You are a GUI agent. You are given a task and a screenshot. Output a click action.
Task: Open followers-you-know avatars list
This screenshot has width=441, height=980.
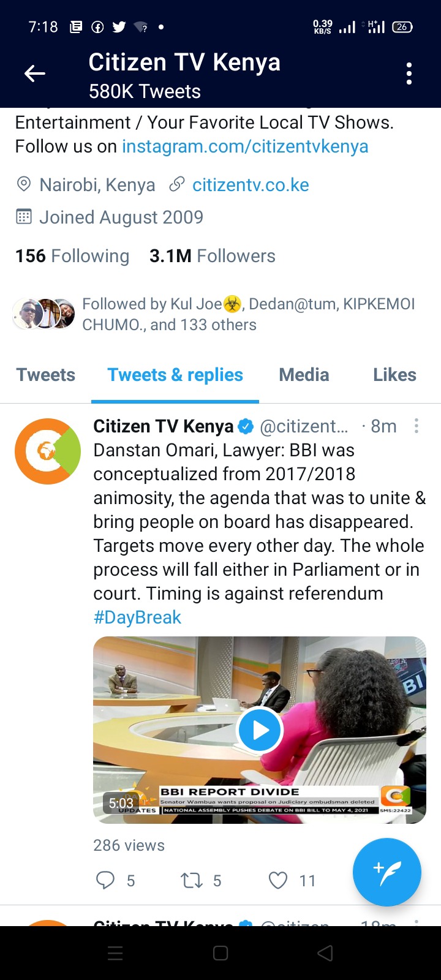[x=44, y=314]
